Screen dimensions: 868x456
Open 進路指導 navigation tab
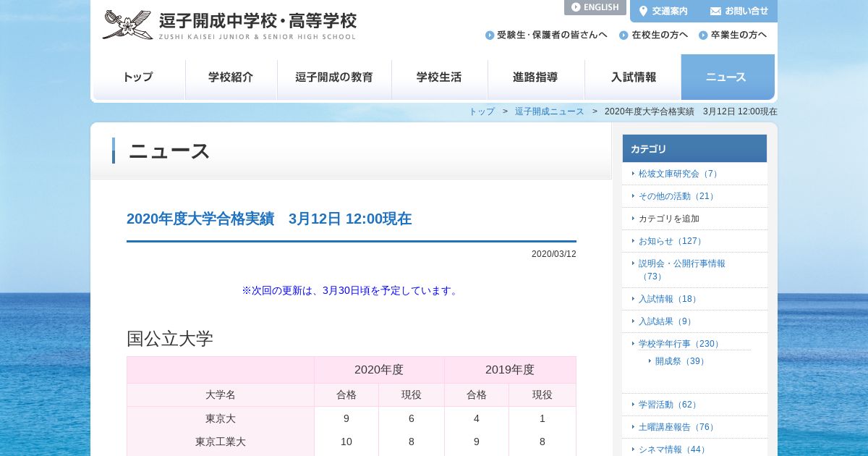536,77
